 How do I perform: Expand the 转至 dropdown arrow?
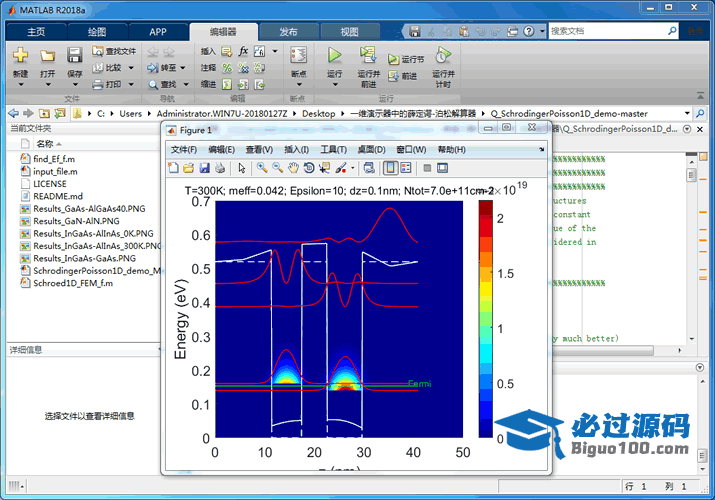pyautogui.click(x=183, y=68)
